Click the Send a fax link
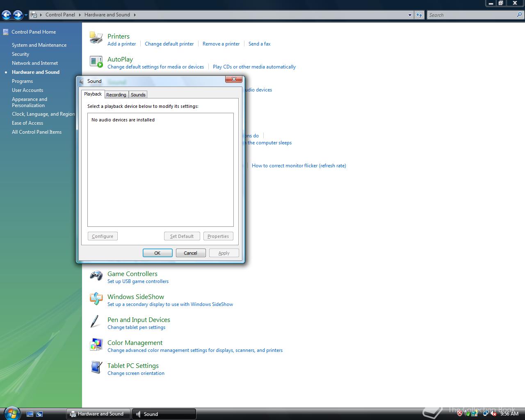Screen dimensions: 525x420 259,44
